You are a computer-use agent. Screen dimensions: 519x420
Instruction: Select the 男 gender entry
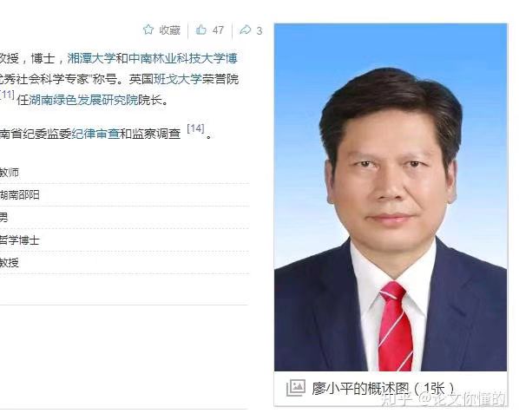coord(3,217)
